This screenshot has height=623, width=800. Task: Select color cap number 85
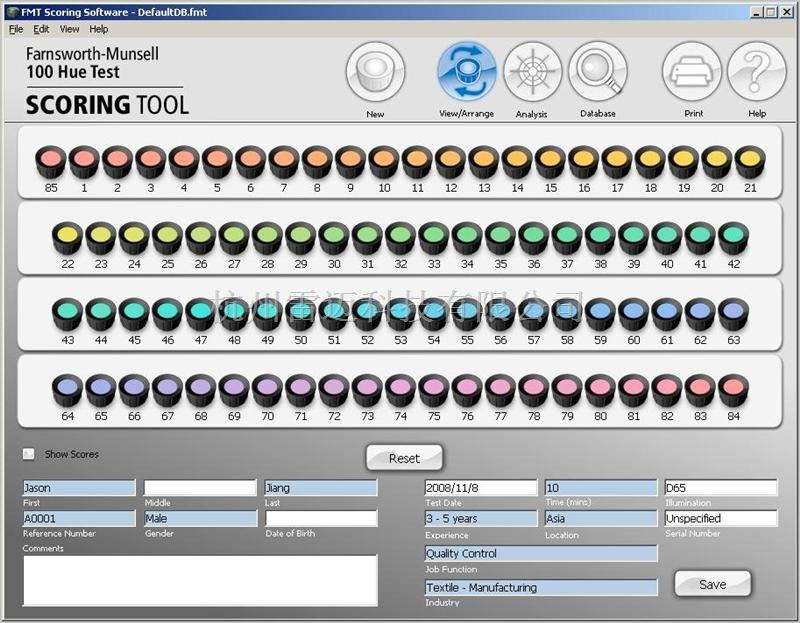pos(51,162)
